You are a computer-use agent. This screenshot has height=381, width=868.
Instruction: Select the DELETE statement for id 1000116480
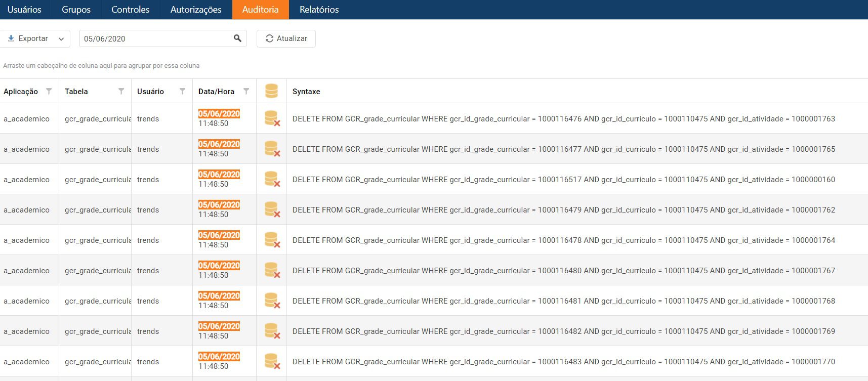[563, 271]
